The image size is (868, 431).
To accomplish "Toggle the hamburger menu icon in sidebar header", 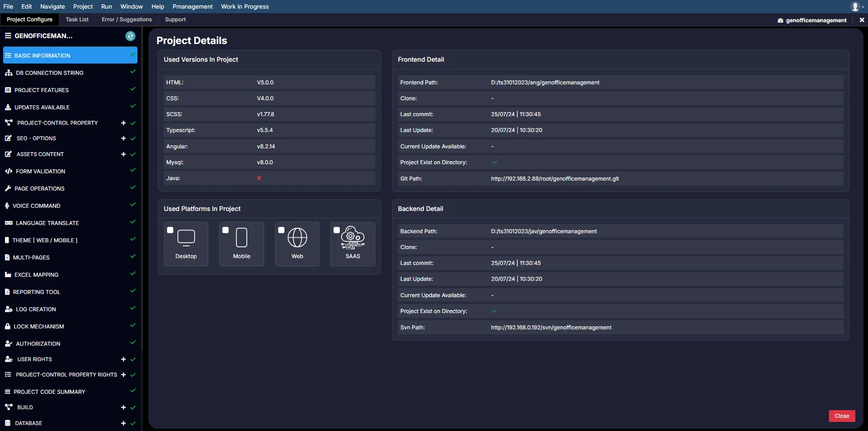I will coord(8,36).
